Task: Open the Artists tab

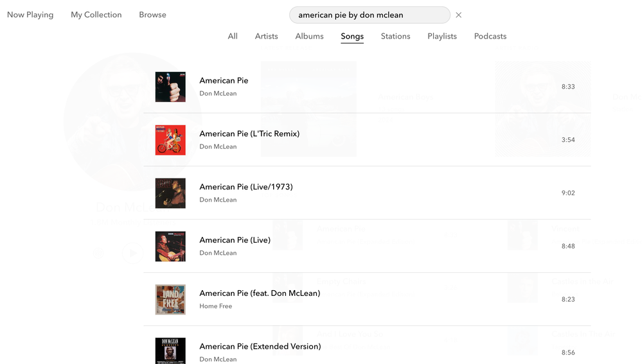Action: [266, 37]
